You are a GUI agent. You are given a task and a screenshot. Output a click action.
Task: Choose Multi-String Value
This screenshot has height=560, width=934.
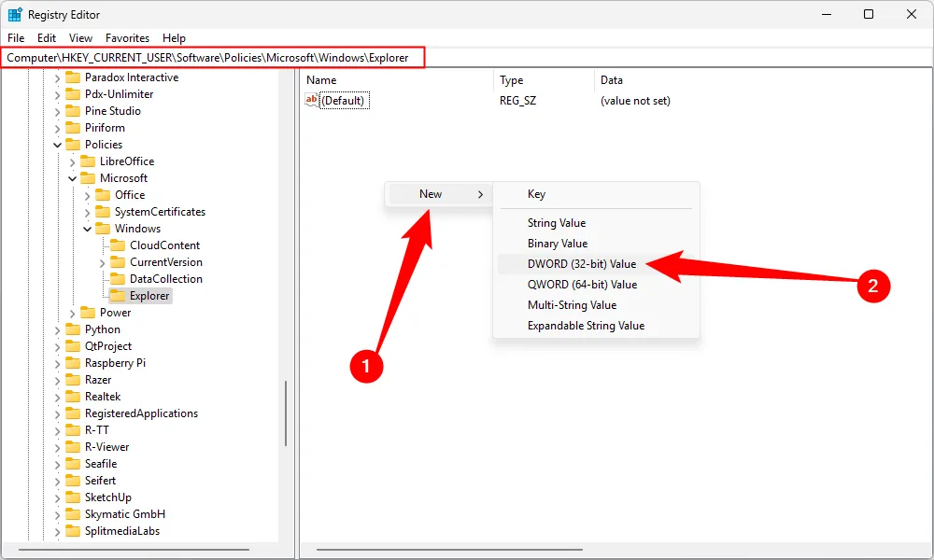point(573,304)
